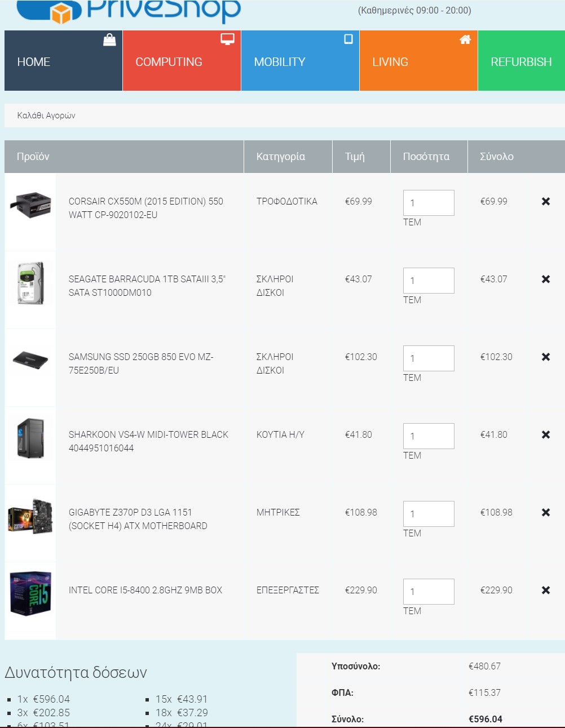Screen dimensions: 565x728
Task: Edit quantity field for Intel Core i5-8400
Action: 429,592
